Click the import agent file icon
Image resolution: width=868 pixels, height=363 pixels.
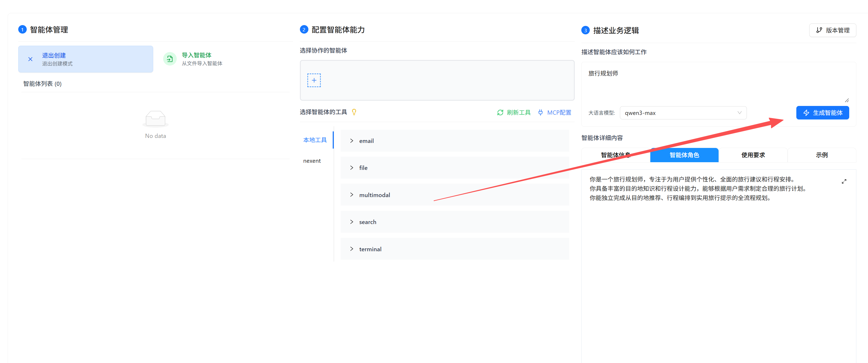pos(170,59)
